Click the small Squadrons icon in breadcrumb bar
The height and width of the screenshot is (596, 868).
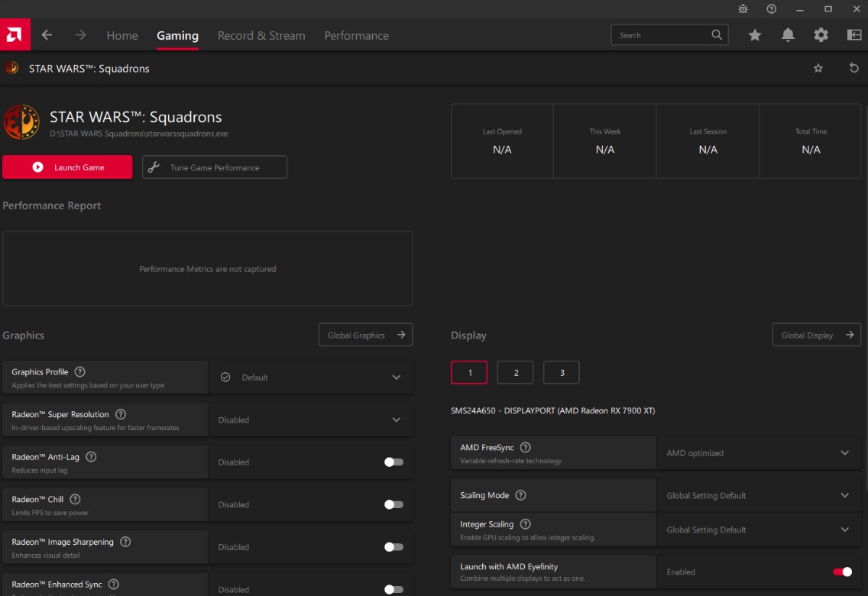pos(12,68)
